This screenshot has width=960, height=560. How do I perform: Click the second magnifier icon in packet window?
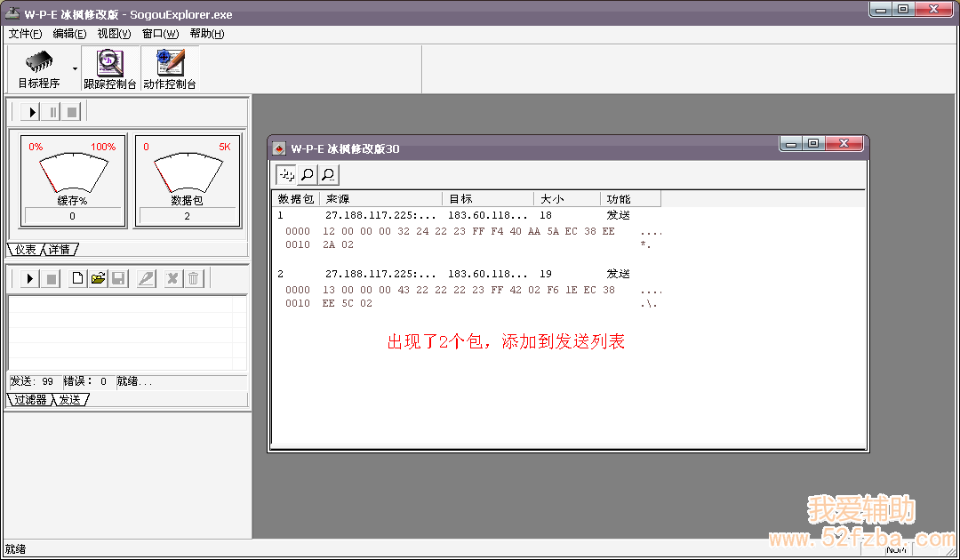tap(328, 175)
